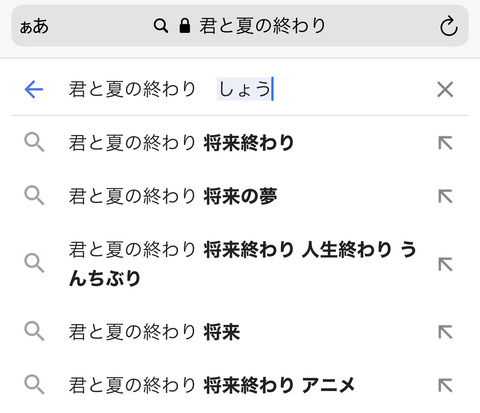Clear search text with X icon
The image size is (480, 413).
point(445,89)
